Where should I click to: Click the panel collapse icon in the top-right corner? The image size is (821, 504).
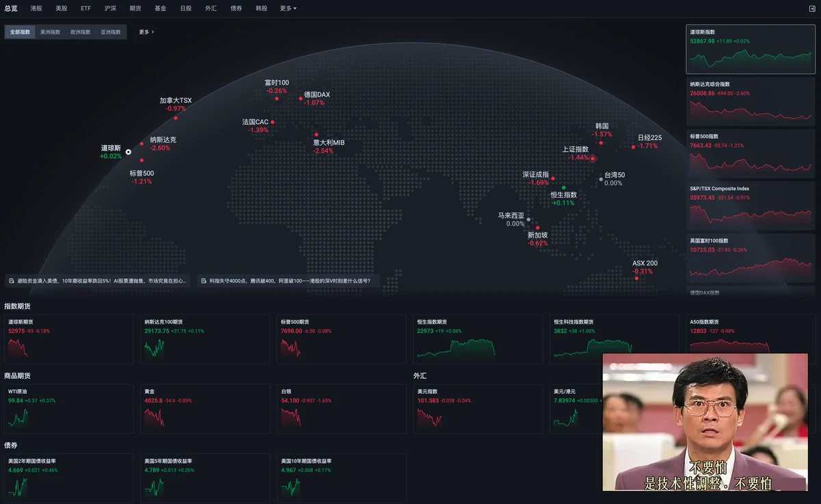click(x=811, y=8)
